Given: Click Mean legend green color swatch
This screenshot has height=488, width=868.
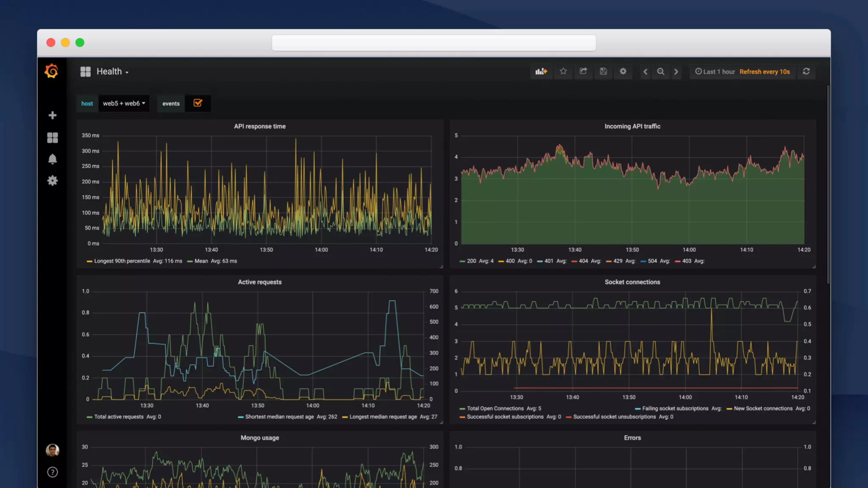Looking at the screenshot, I should (190, 261).
